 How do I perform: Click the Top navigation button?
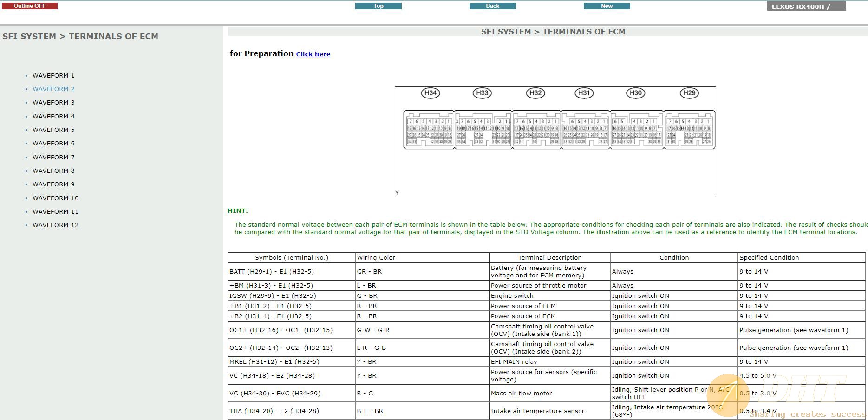(379, 6)
